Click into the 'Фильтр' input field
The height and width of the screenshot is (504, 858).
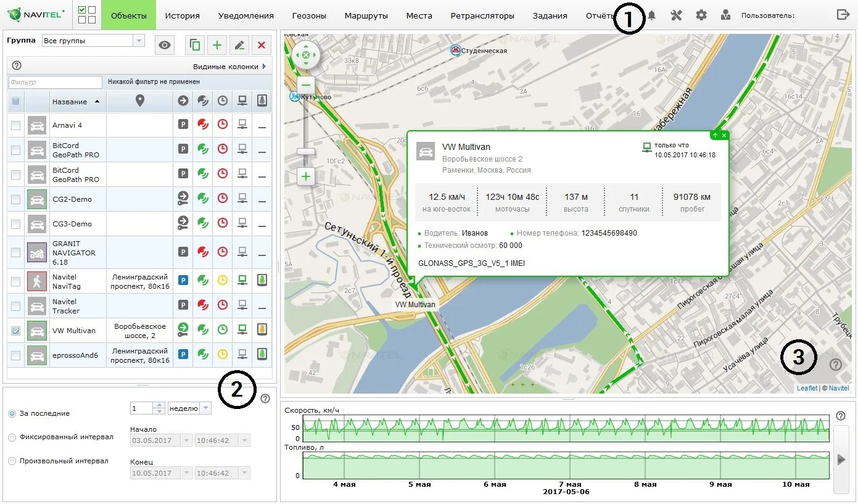[55, 81]
